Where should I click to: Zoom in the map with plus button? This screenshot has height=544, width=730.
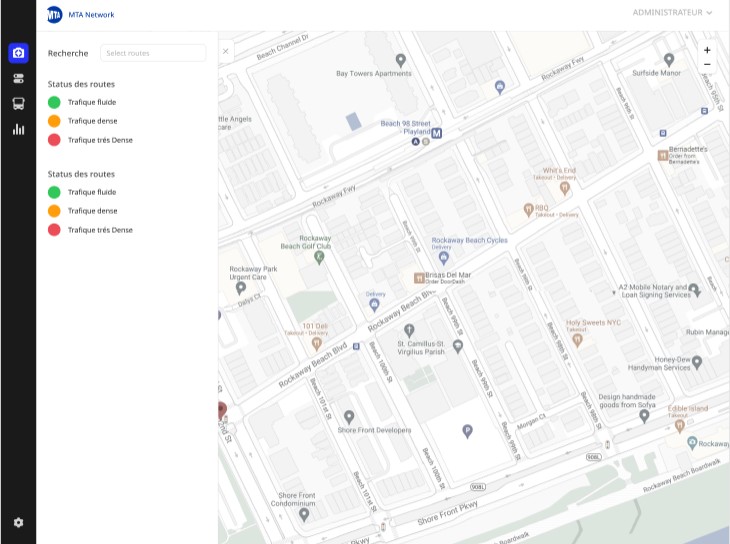tap(707, 50)
